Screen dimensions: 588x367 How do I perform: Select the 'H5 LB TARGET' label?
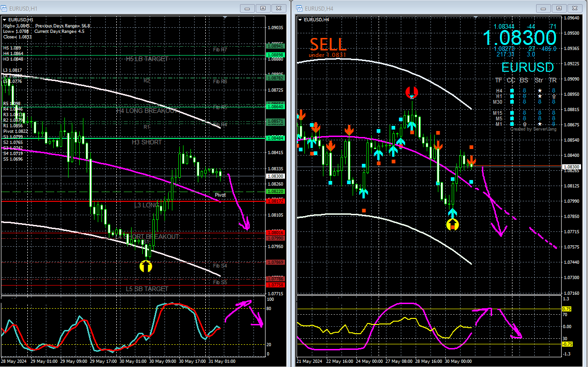coord(147,59)
